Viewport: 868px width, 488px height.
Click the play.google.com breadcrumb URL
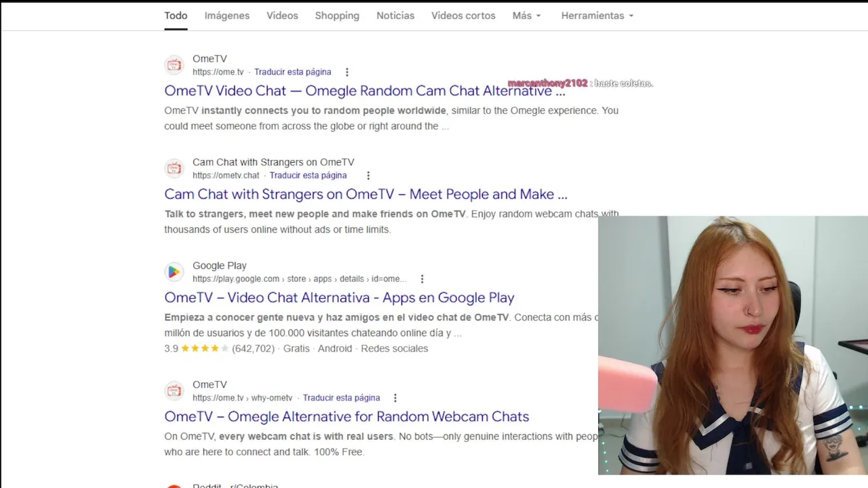click(x=300, y=279)
